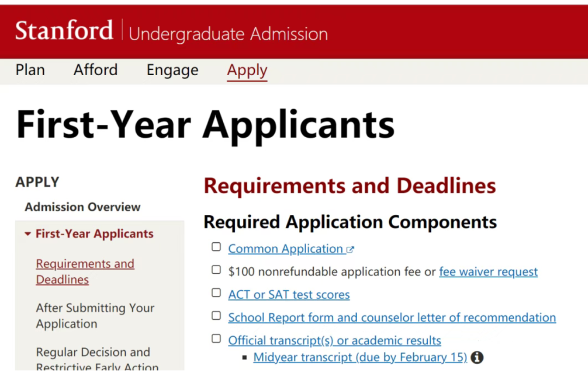Tick the $100 application fee checkbox
This screenshot has width=588, height=372.
point(216,270)
